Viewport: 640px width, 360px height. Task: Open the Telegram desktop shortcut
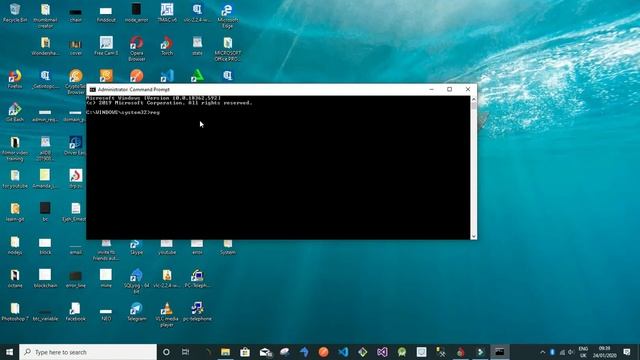136,311
